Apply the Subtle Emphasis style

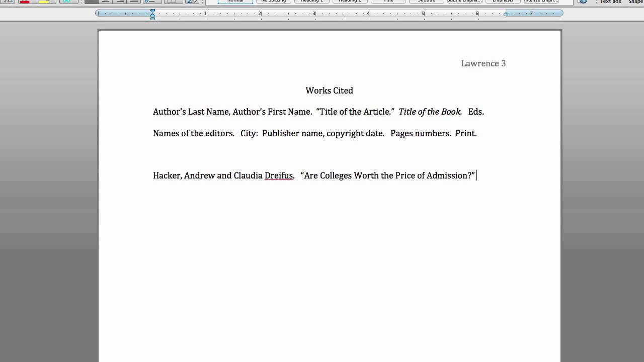coord(465,2)
